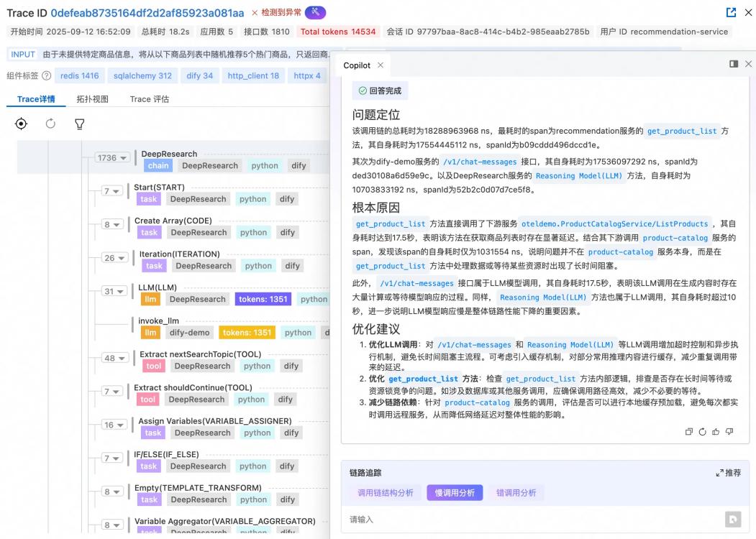
Task: Copy the Copilot answer
Action: click(x=689, y=431)
